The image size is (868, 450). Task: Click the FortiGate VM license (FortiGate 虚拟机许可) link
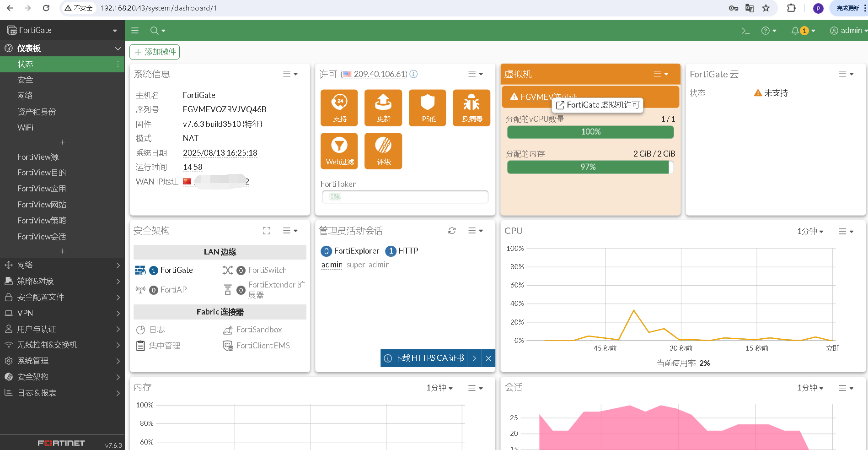[598, 105]
